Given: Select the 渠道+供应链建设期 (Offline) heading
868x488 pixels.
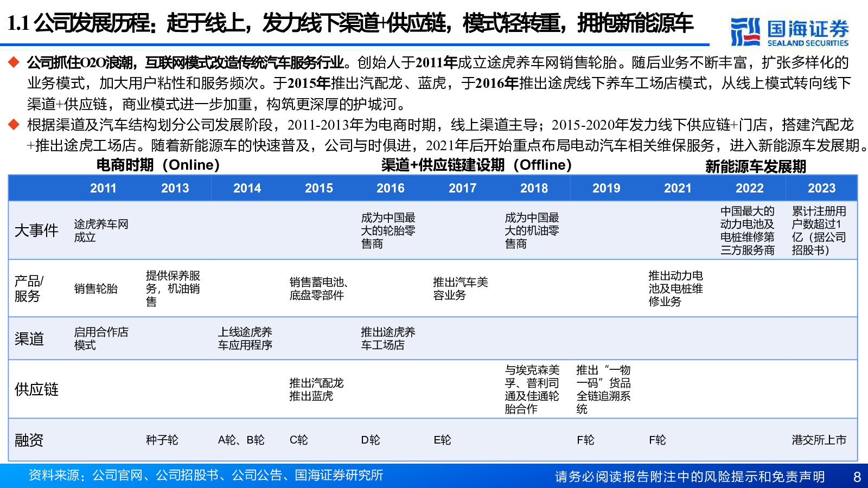Looking at the screenshot, I should tap(476, 165).
